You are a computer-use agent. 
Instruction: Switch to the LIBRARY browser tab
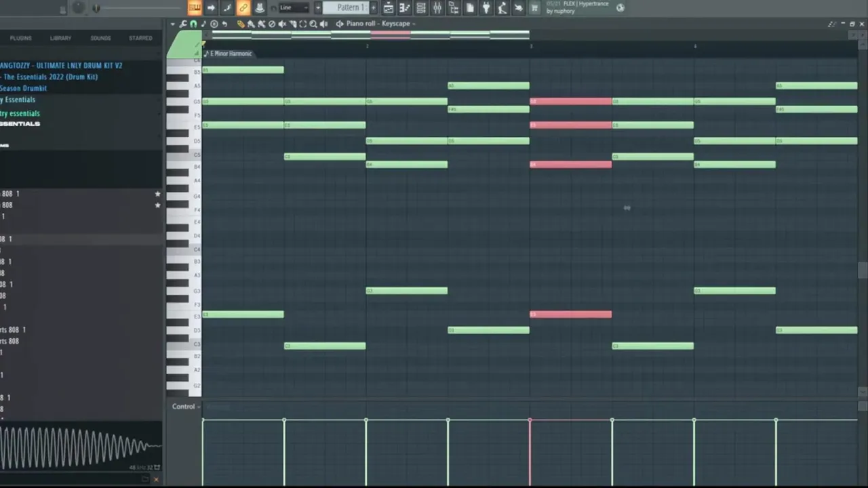click(x=60, y=38)
